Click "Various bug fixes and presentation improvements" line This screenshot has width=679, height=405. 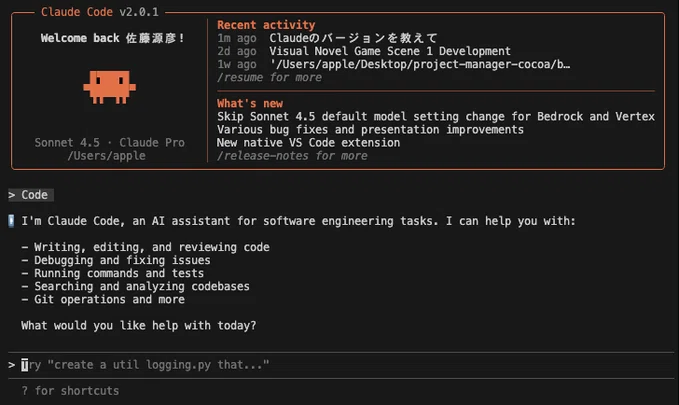point(370,130)
